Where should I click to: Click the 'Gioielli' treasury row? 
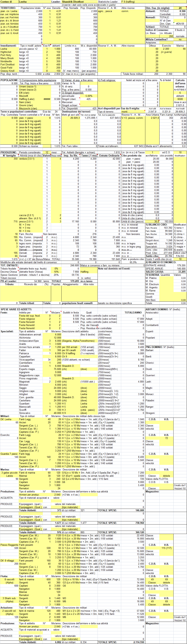149,297
